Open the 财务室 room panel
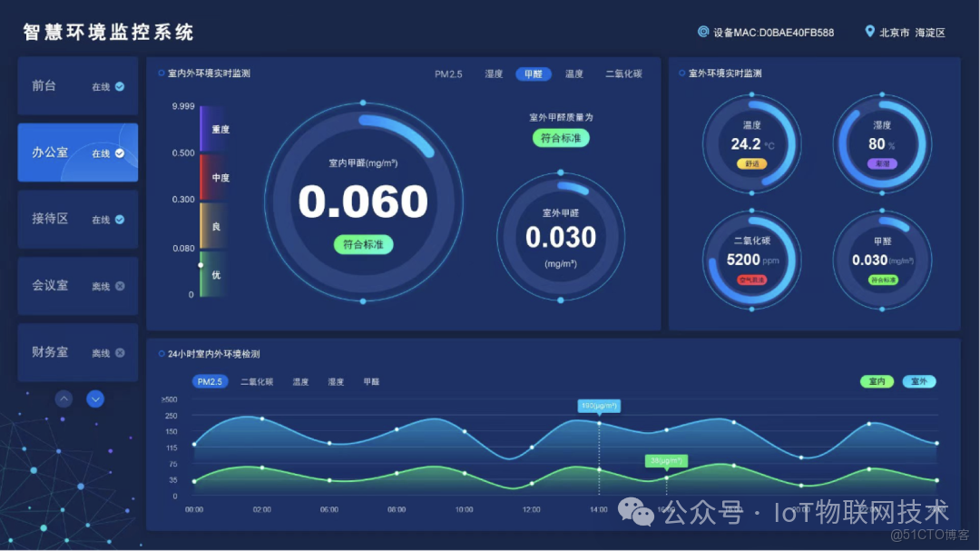Screen dimensions: 980x551 [77, 352]
